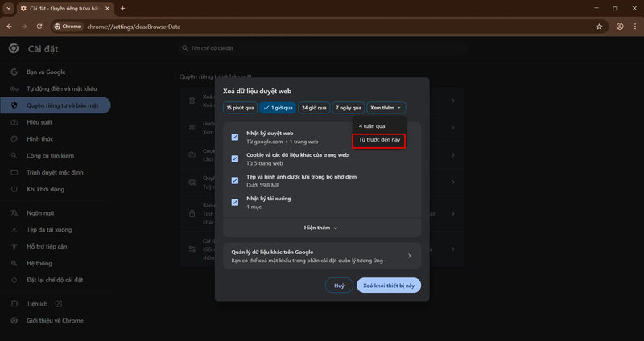This screenshot has width=644, height=341.
Task: Open the profile avatar icon
Action: coord(620,27)
